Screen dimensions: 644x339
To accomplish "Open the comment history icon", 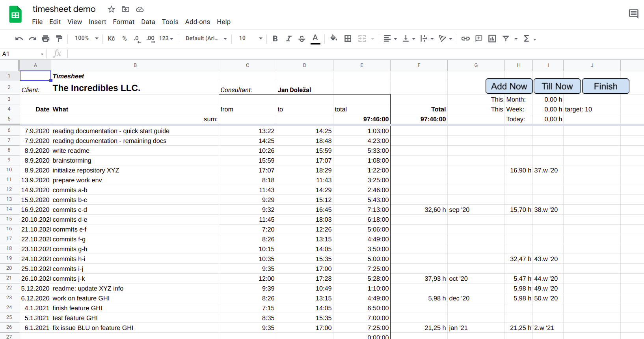I will pyautogui.click(x=634, y=14).
